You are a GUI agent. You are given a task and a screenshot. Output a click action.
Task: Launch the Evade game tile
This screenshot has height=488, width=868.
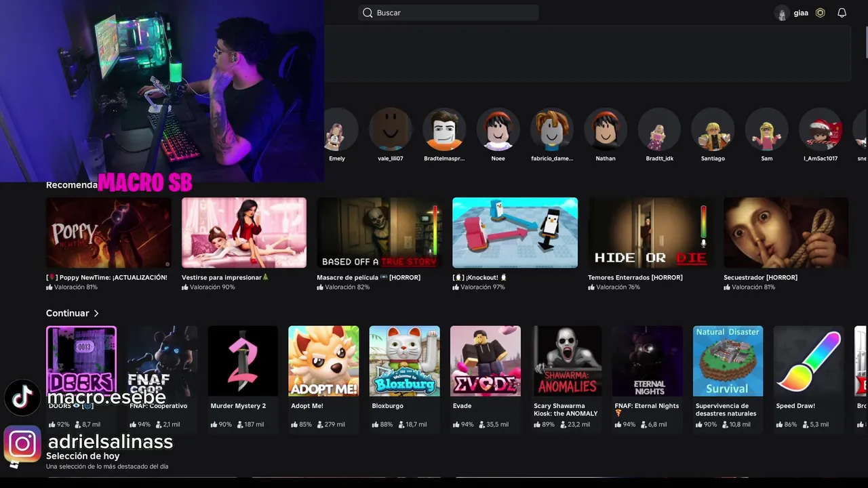[x=486, y=361]
